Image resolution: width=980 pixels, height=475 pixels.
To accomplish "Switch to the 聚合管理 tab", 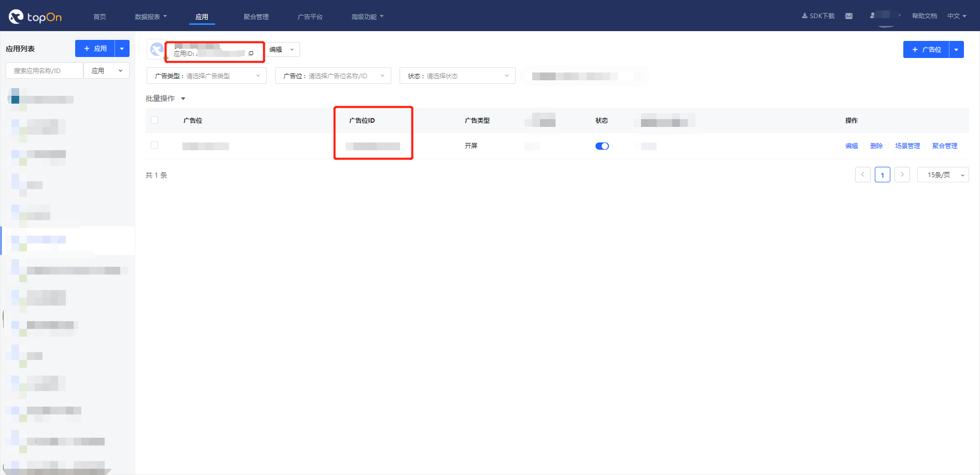I will [x=255, y=16].
